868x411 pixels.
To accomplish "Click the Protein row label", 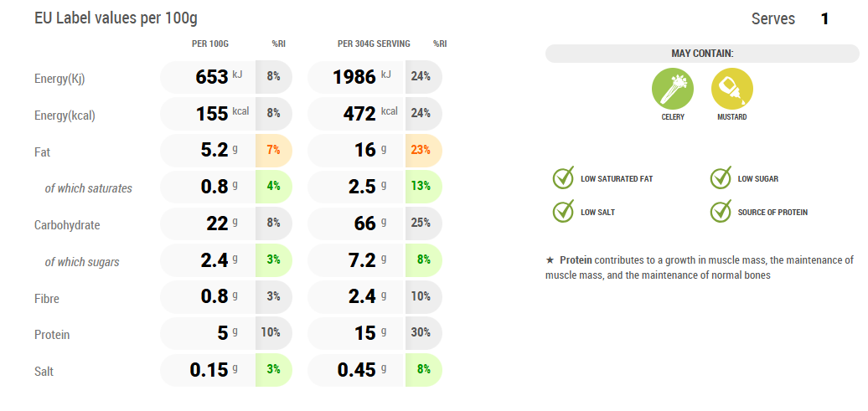I will (52, 335).
